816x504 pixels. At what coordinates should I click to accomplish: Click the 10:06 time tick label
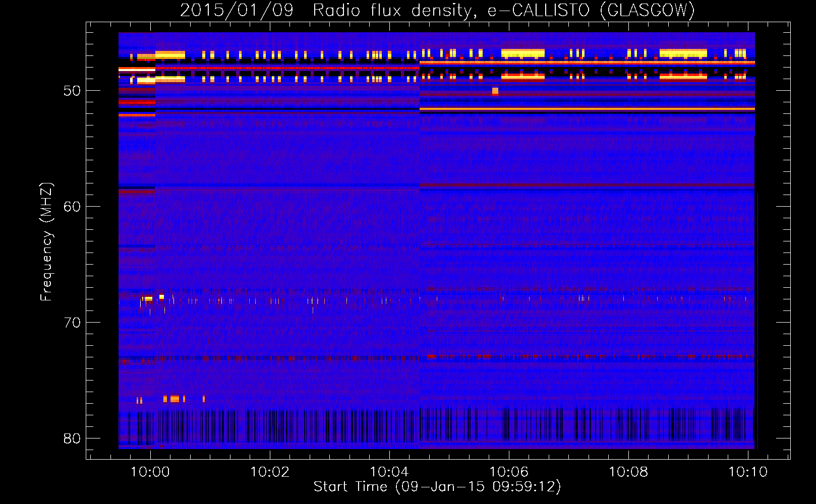[509, 472]
